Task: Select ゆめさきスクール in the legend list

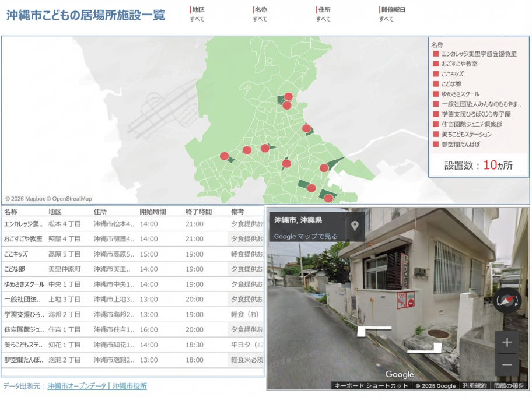Action: 460,94
